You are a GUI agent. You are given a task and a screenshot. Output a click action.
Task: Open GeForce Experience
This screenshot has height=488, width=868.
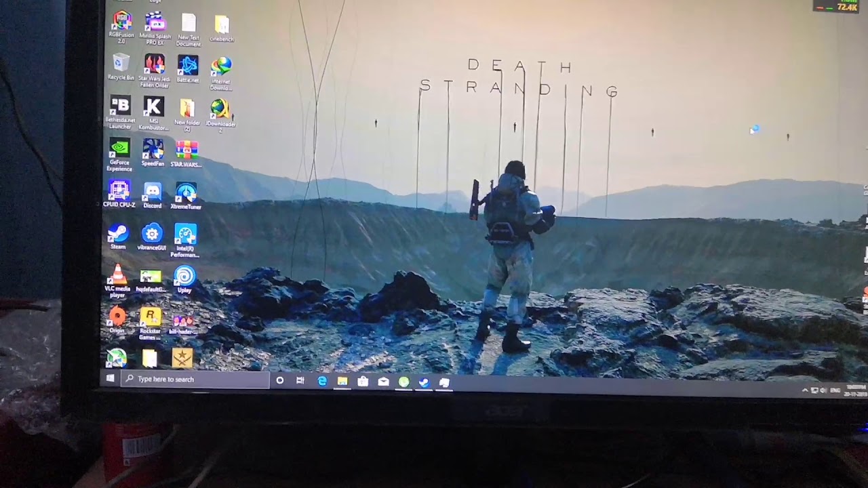click(x=119, y=155)
